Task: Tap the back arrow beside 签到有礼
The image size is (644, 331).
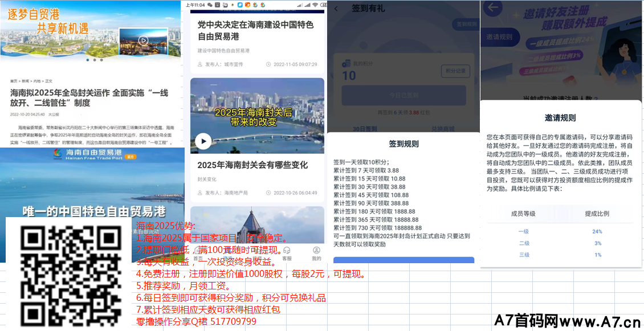Action: (x=336, y=9)
